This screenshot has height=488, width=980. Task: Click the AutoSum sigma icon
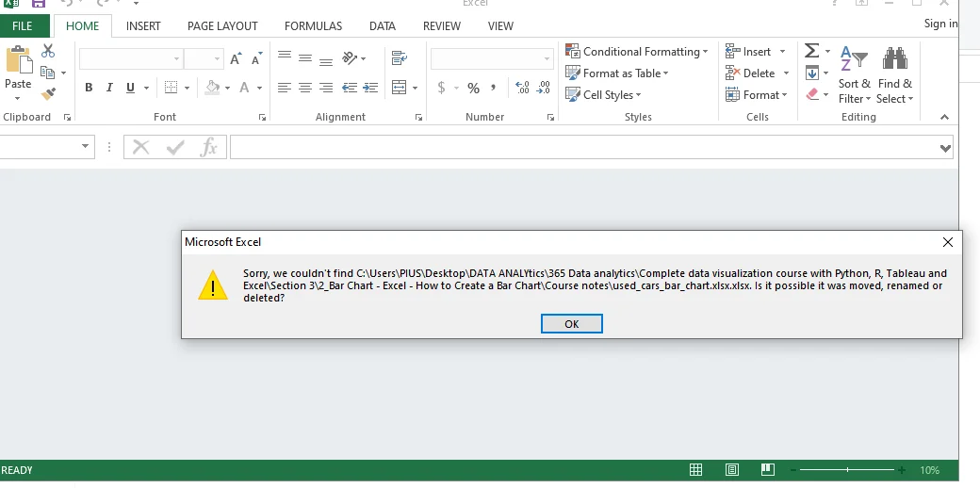click(x=811, y=52)
